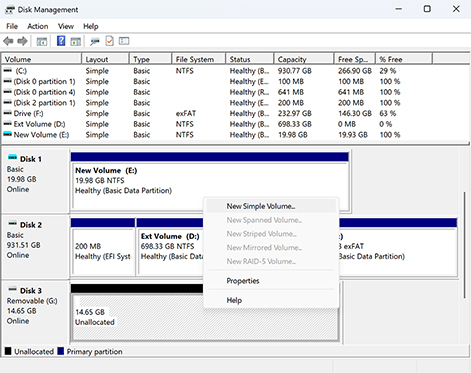Sort by the File System column header
This screenshot has height=373, width=471.
click(199, 59)
